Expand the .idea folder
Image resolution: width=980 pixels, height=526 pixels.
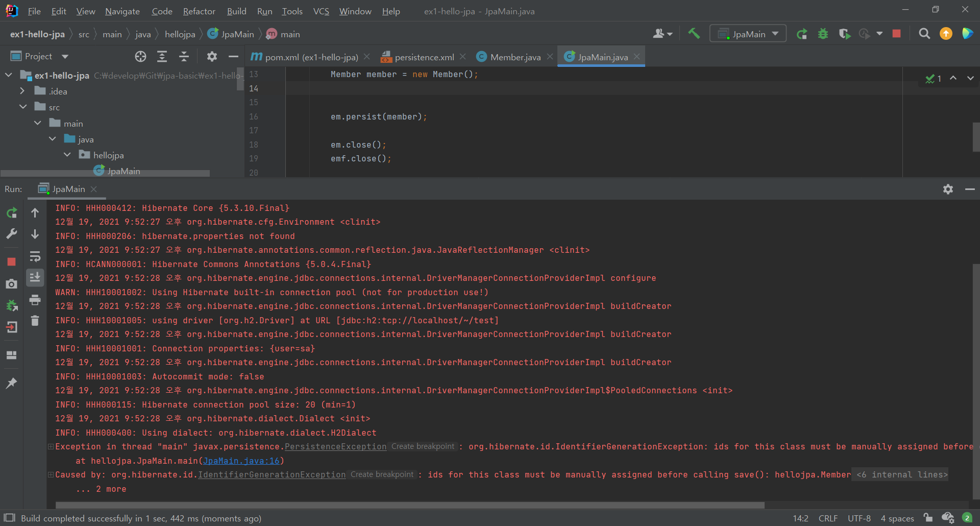(x=22, y=91)
